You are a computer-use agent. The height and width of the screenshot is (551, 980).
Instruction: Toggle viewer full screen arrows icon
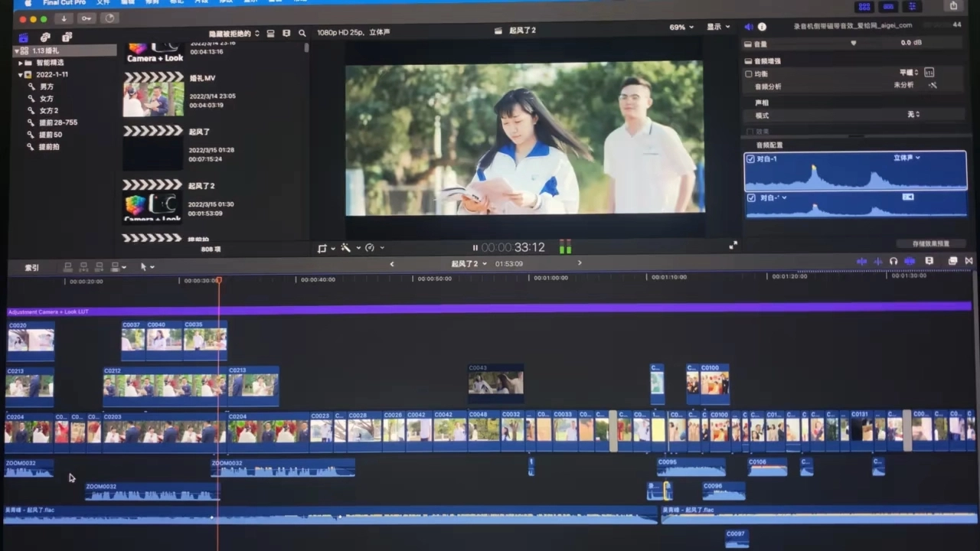pyautogui.click(x=733, y=246)
